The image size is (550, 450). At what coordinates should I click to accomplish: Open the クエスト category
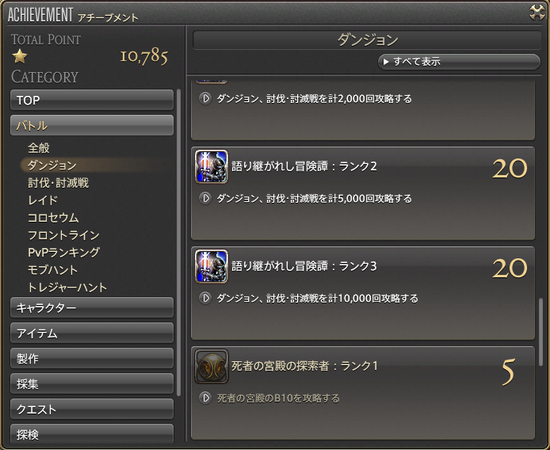(92, 409)
